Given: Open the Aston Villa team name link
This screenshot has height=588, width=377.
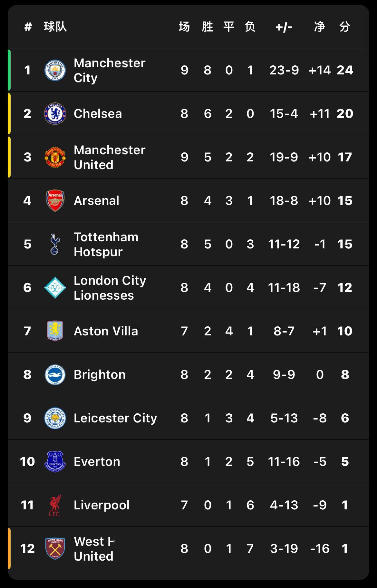Looking at the screenshot, I should [106, 331].
